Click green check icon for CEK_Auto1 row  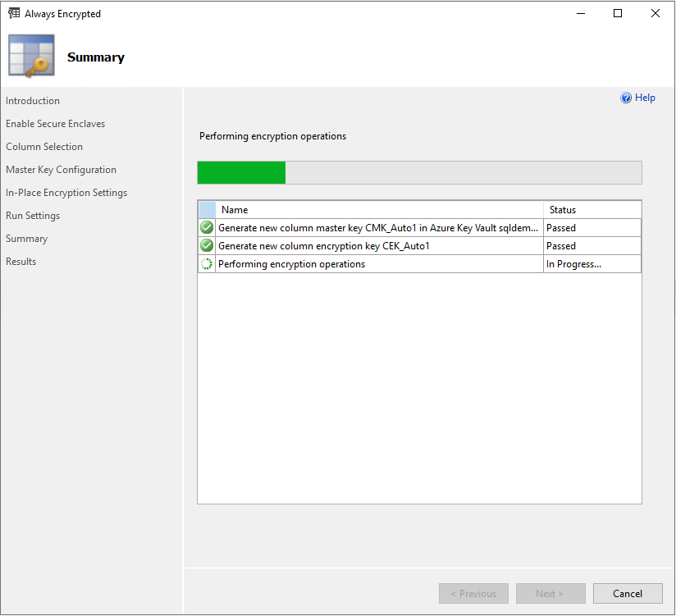coord(207,245)
